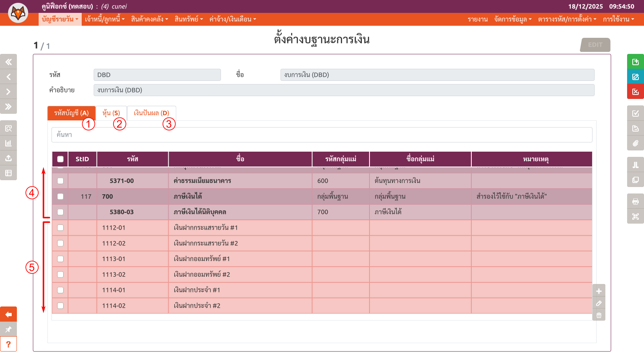
Task: Click the blue edit record icon
Action: [635, 77]
